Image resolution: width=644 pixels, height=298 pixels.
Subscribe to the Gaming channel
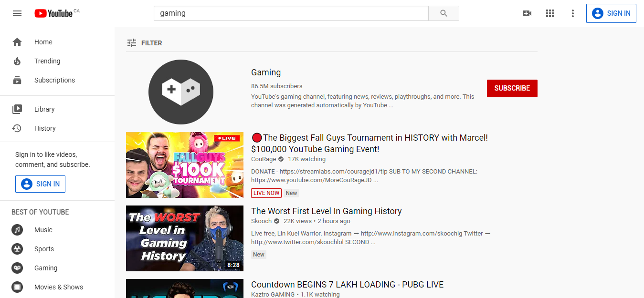click(x=512, y=88)
